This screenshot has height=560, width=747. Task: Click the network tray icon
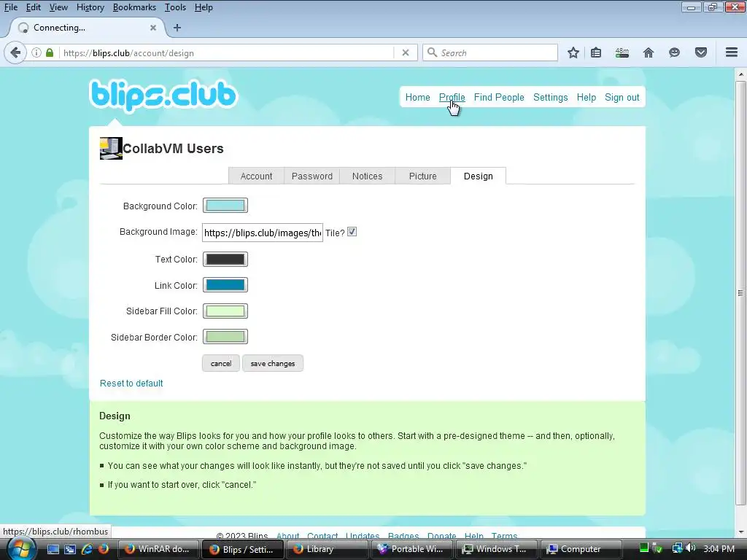click(x=677, y=548)
